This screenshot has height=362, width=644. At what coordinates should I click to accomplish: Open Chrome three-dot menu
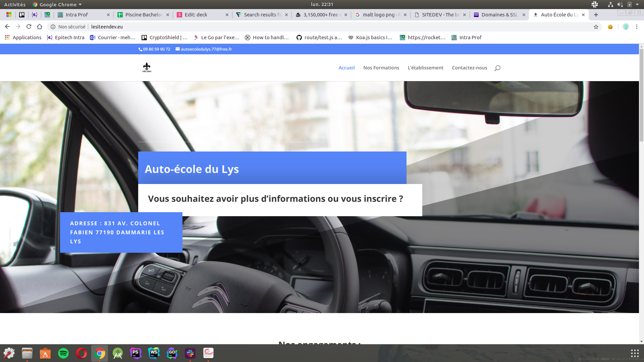[637, 27]
